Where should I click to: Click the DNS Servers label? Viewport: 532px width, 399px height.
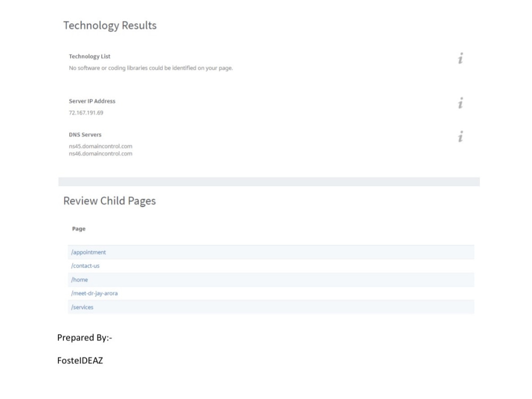coord(85,135)
